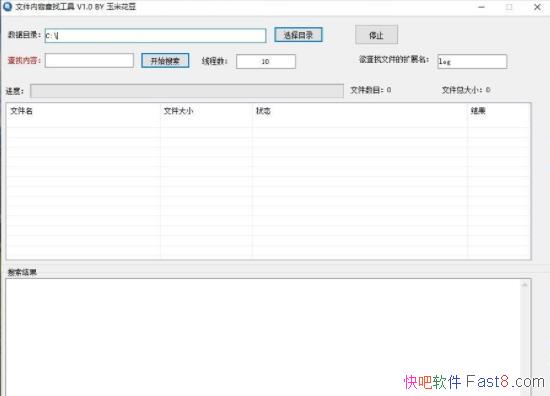
Task: Click the file extension field containing log
Action: click(472, 61)
